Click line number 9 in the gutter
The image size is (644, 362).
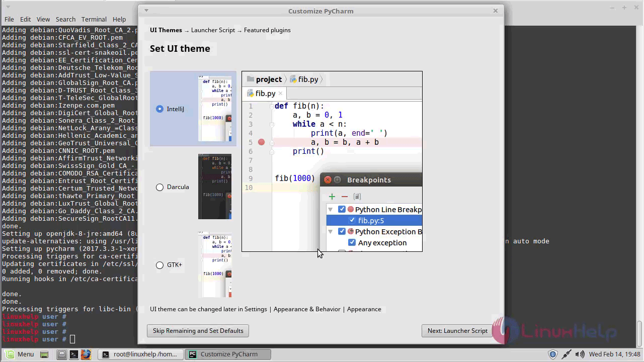[x=250, y=178]
